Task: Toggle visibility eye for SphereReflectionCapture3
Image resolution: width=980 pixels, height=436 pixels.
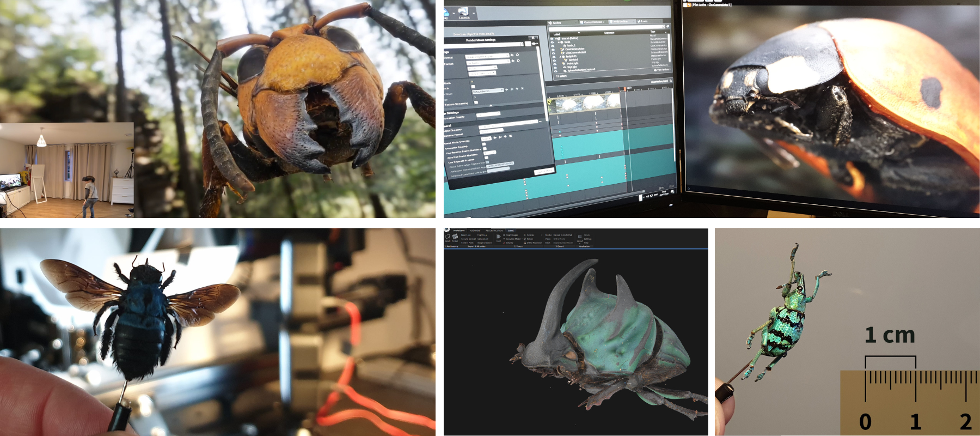Action: click(555, 71)
